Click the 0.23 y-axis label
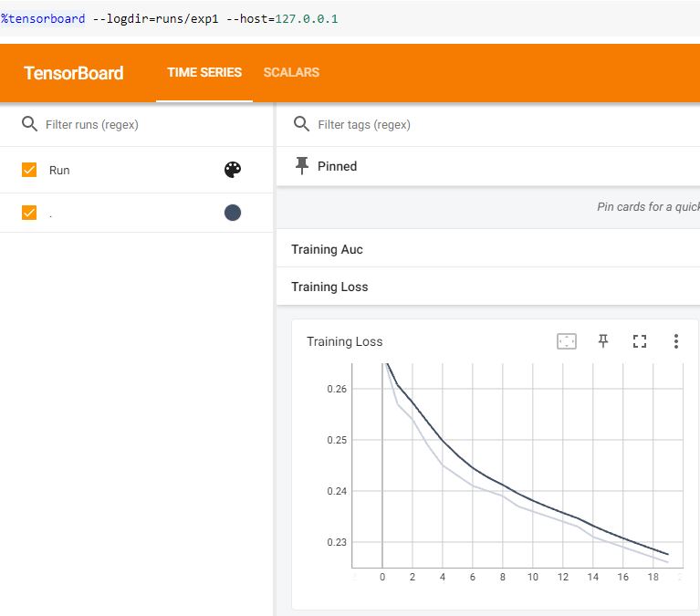The height and width of the screenshot is (616, 700). (337, 542)
